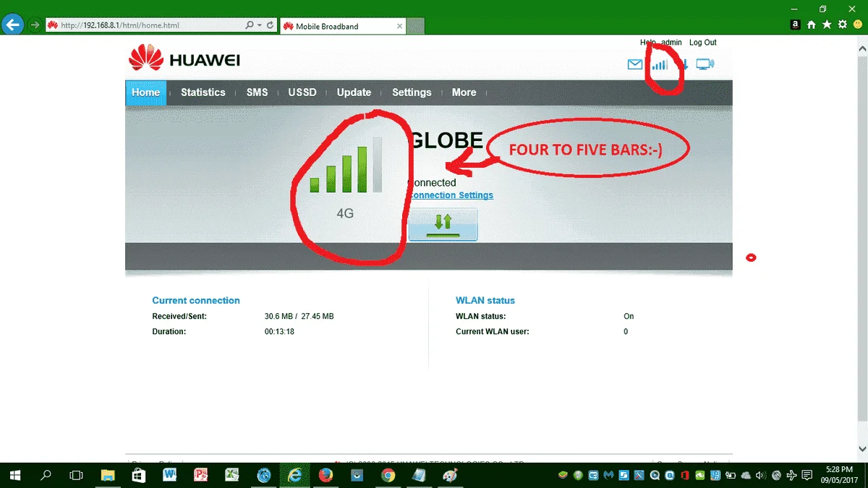Click the small signal strength icon in header
868x488 pixels.
[x=660, y=64]
